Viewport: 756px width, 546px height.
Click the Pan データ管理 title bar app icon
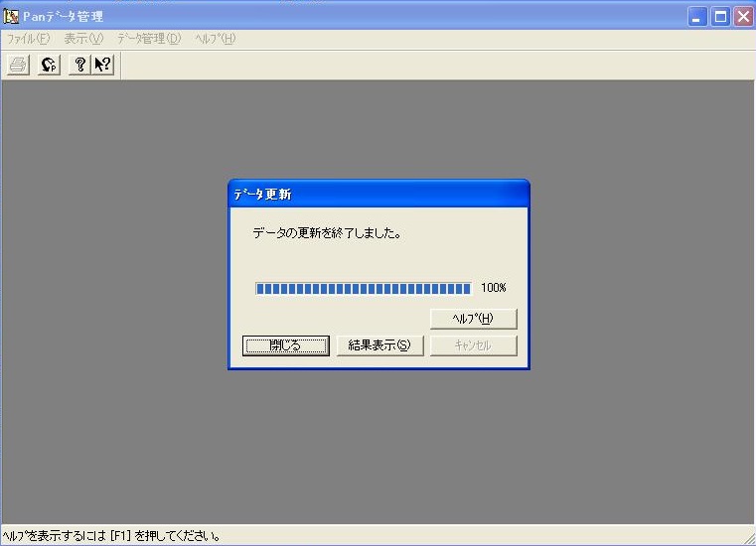coord(11,17)
